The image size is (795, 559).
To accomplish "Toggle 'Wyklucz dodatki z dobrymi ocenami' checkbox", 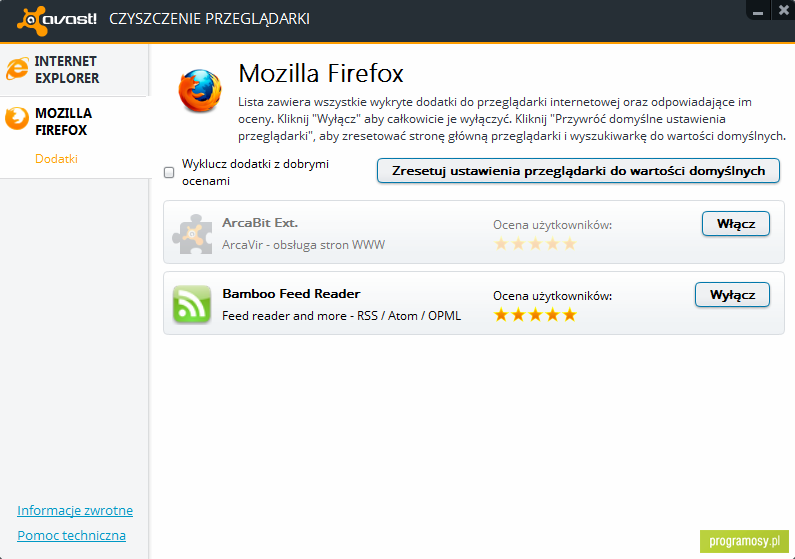I will [169, 172].
